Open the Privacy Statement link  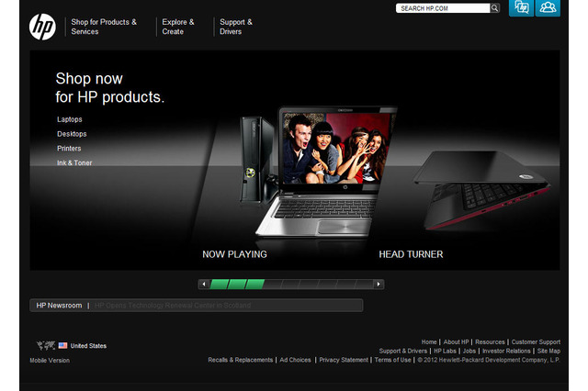pyautogui.click(x=344, y=360)
